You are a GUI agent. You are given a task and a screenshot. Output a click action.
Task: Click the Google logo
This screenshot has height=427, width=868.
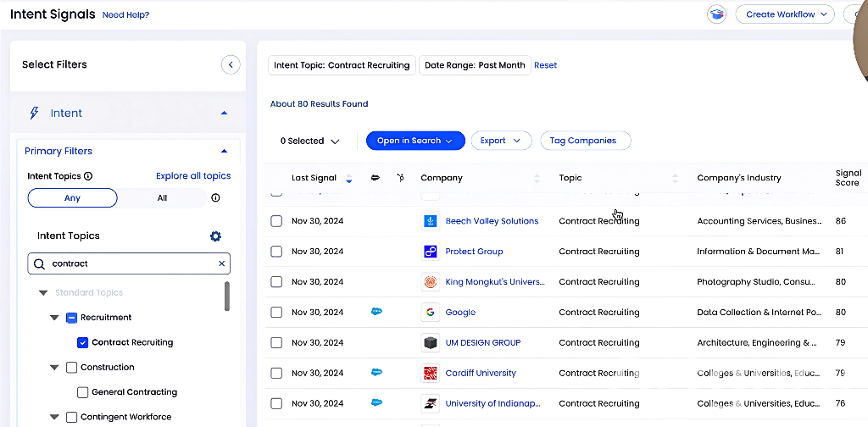coord(430,313)
